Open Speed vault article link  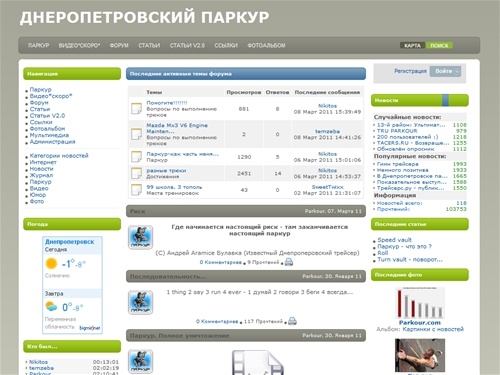click(394, 240)
